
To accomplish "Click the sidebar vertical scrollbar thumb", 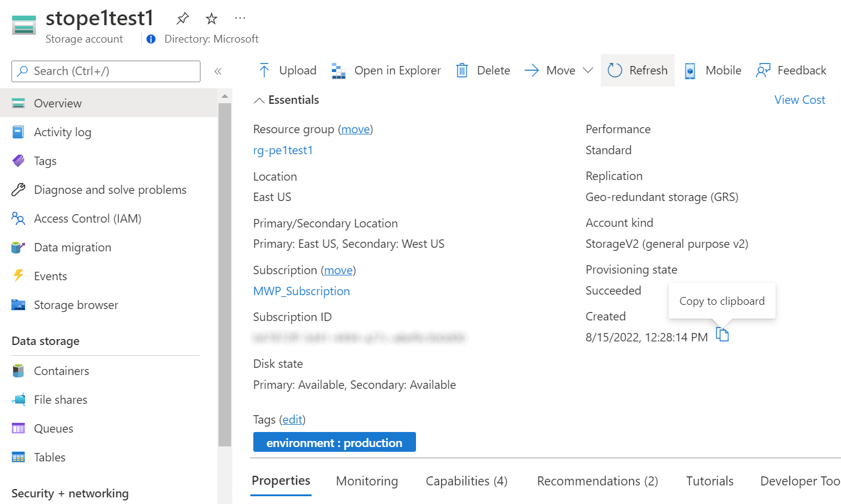I will [x=225, y=274].
